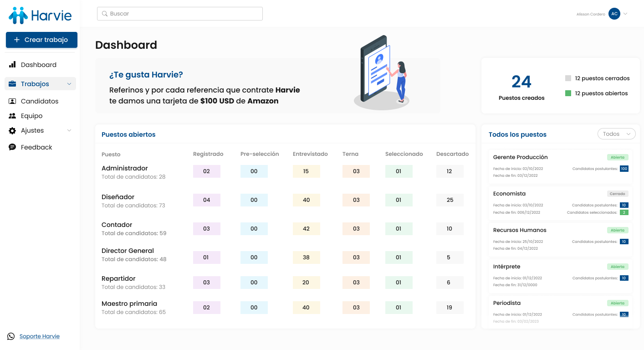
Task: Click the Ajustes gear icon
Action: [x=12, y=130]
